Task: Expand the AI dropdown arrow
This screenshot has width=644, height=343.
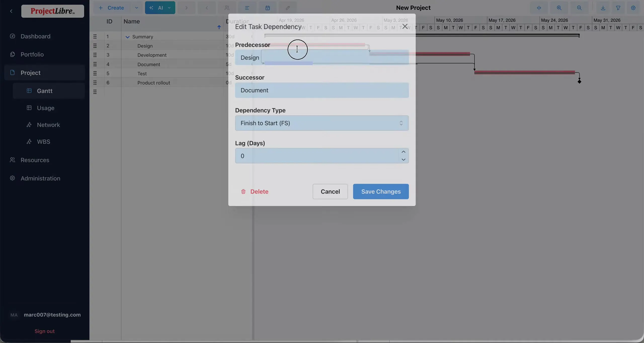Action: coord(169,8)
